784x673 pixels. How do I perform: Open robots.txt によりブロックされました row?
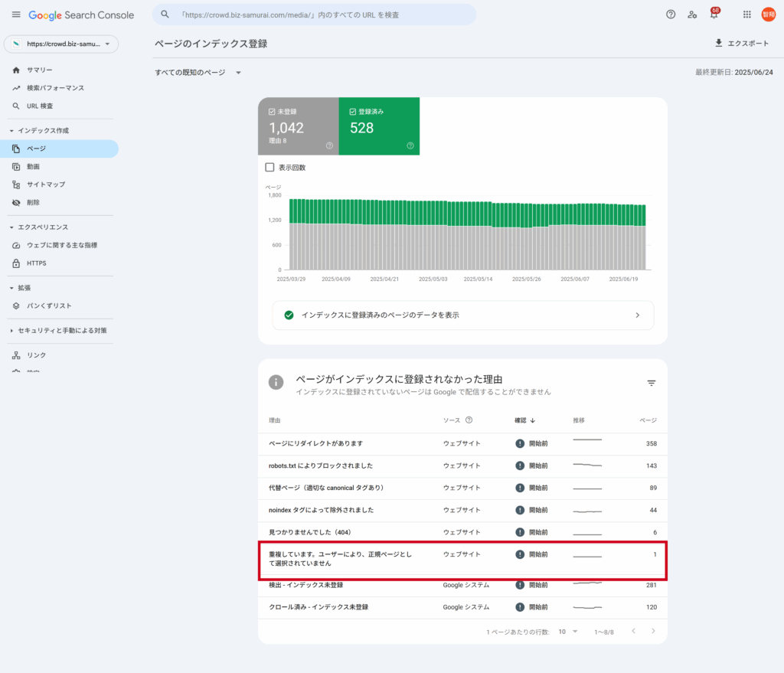point(462,466)
